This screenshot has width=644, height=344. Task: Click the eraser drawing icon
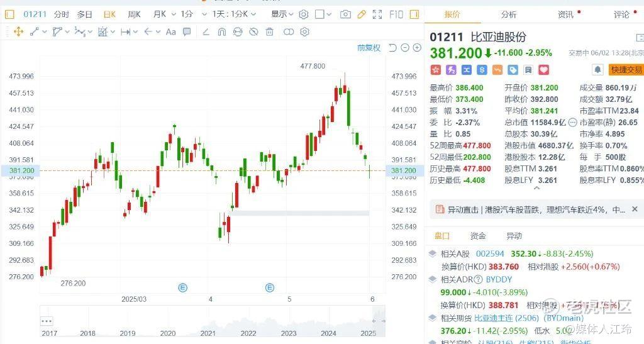206,31
